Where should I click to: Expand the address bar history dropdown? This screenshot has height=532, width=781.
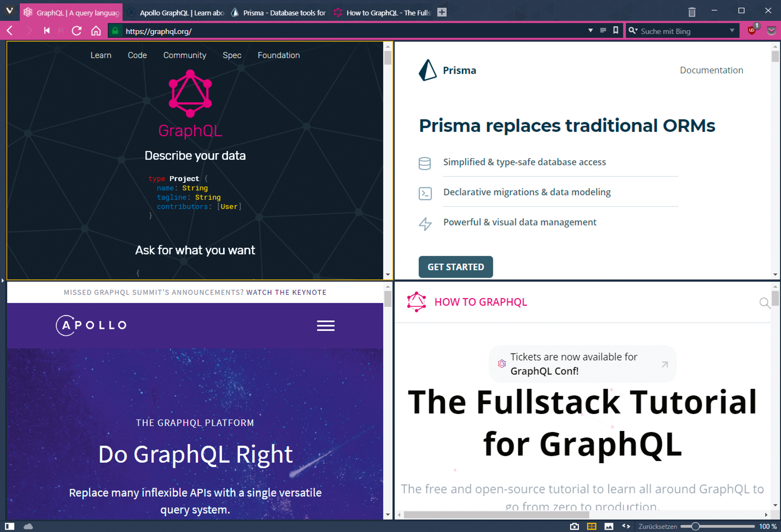tap(590, 31)
